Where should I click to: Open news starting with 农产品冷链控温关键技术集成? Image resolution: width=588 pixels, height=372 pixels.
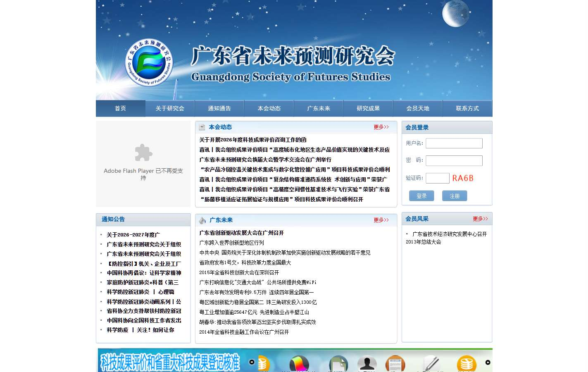[x=295, y=169]
